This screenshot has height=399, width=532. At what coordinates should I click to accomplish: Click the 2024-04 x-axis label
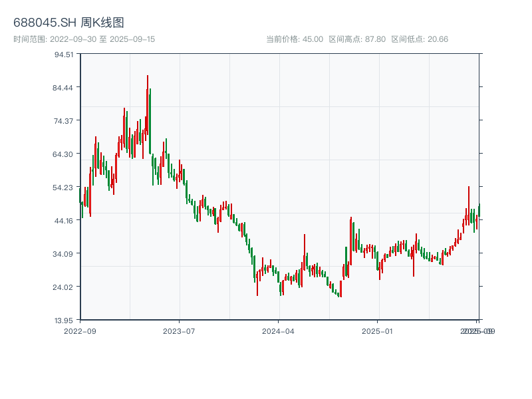[278, 331]
